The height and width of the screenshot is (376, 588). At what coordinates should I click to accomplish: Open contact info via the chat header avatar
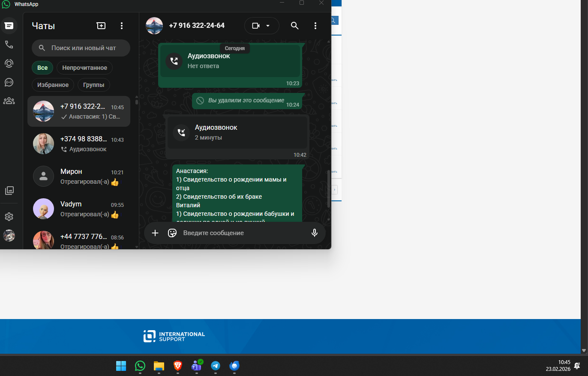[x=154, y=26]
